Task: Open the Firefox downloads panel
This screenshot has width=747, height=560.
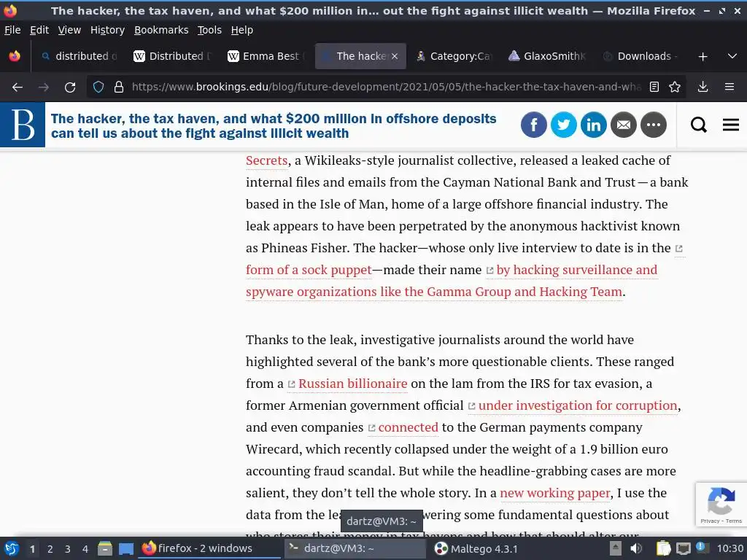Action: [703, 87]
